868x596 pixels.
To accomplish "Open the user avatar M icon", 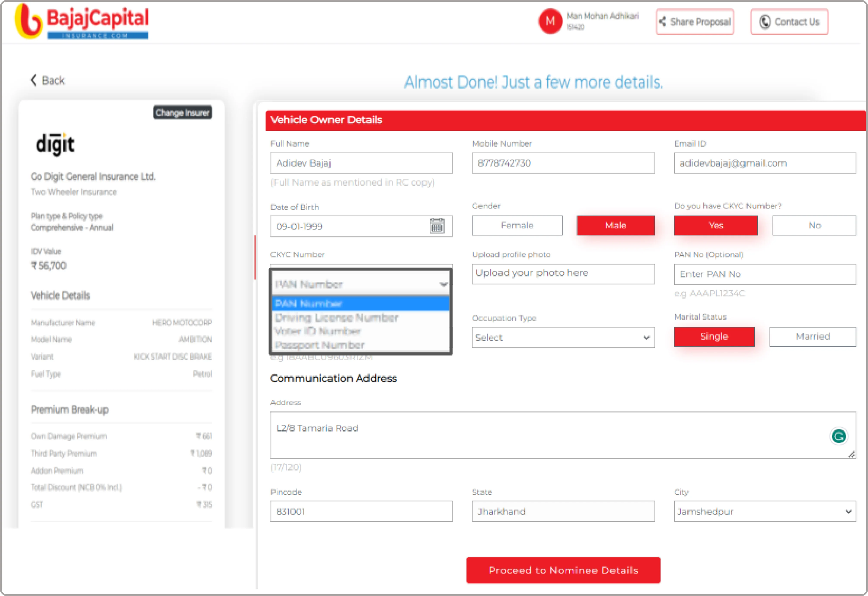I will coord(550,21).
